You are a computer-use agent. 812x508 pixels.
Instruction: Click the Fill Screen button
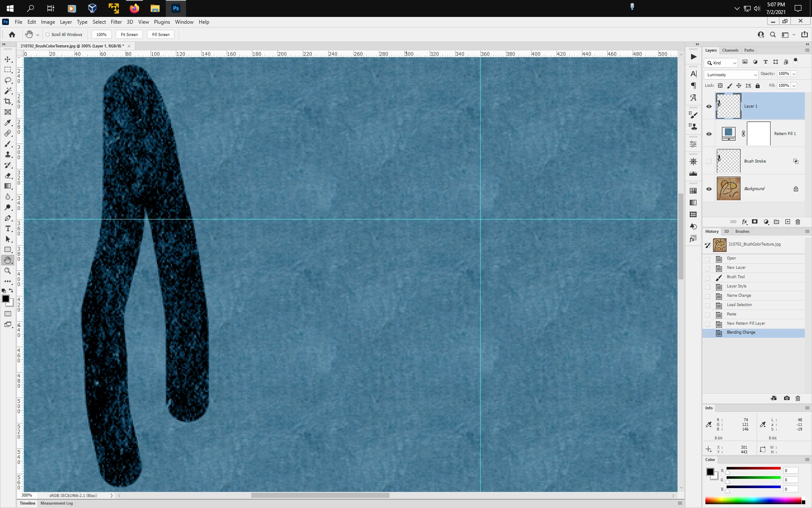[161, 35]
